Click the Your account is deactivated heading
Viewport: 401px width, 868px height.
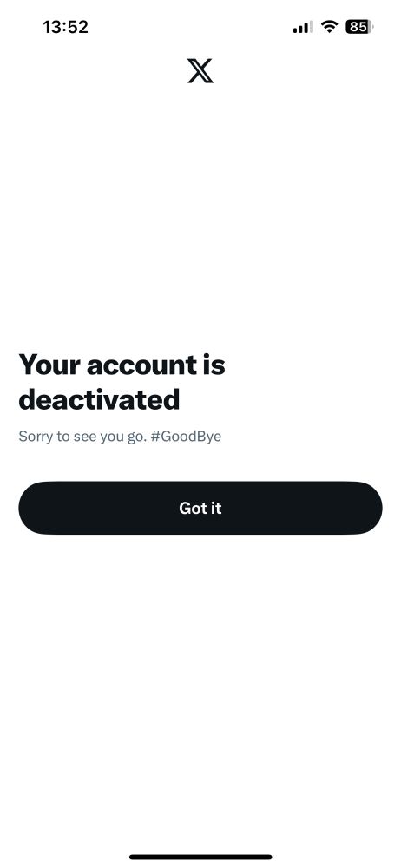pyautogui.click(x=122, y=382)
